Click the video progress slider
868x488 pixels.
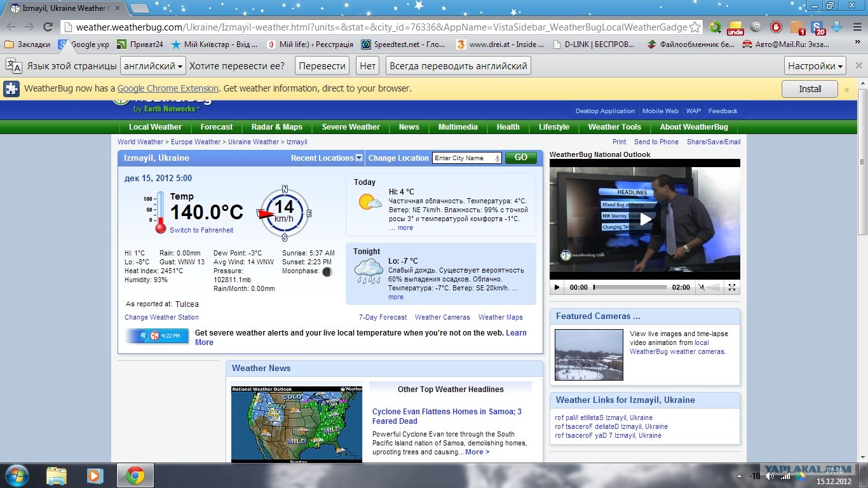pos(630,287)
